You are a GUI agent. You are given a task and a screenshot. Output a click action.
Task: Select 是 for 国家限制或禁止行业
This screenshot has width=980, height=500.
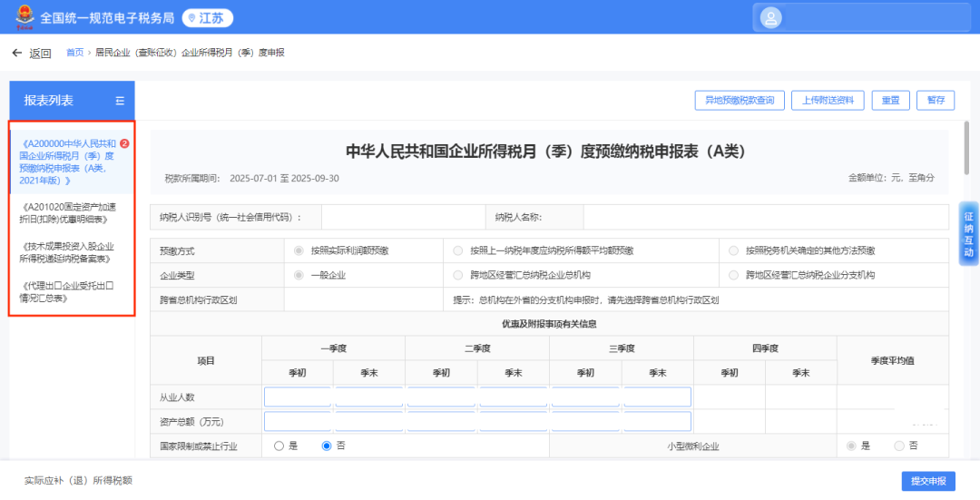coord(279,446)
